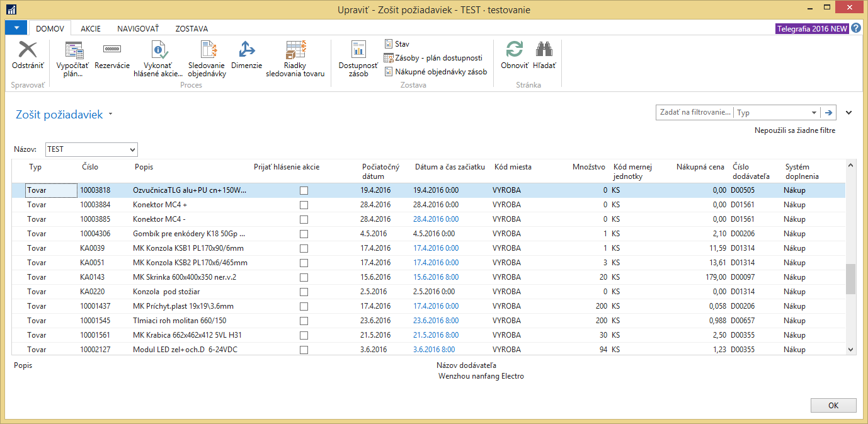Click the filter text input field

695,113
